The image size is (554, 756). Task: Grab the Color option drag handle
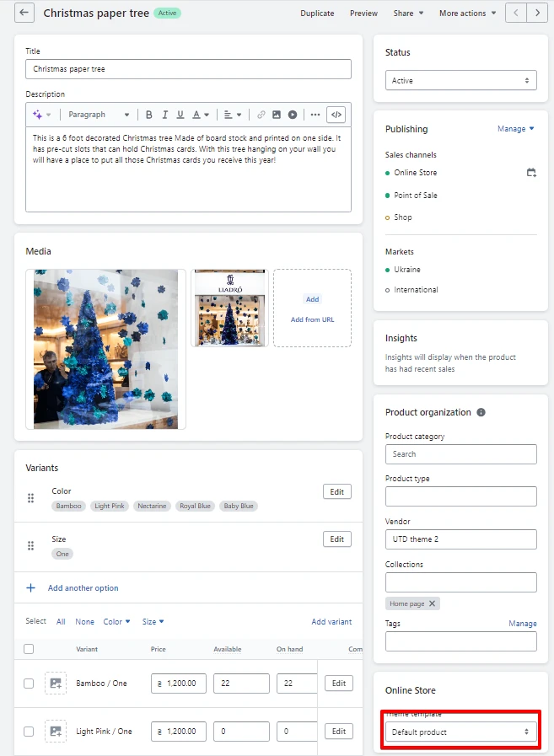click(31, 498)
